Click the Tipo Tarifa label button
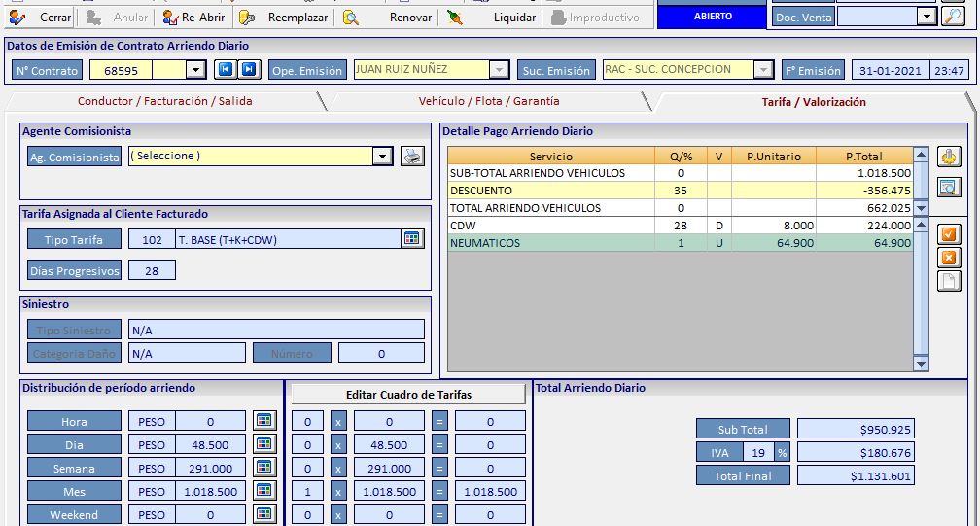980x526 pixels. pyautogui.click(x=74, y=239)
